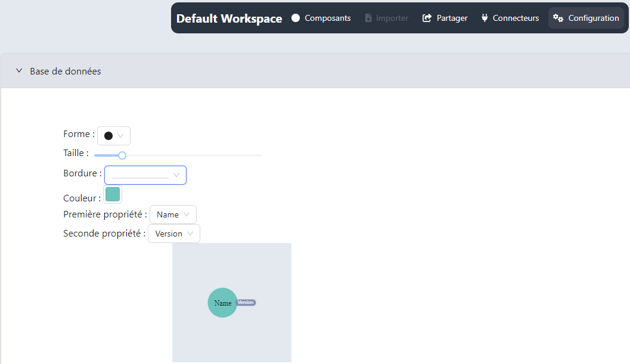
Task: Click the share icon beside Partager
Action: pyautogui.click(x=427, y=18)
